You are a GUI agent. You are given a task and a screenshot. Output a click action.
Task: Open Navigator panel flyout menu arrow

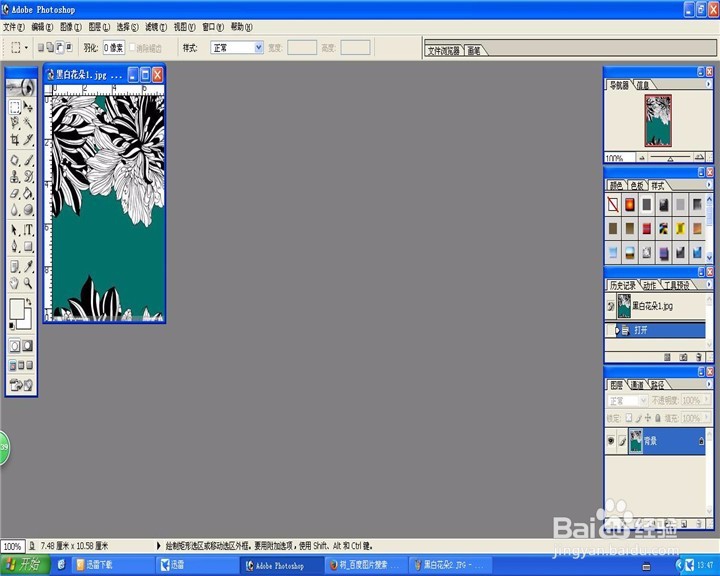coord(709,84)
